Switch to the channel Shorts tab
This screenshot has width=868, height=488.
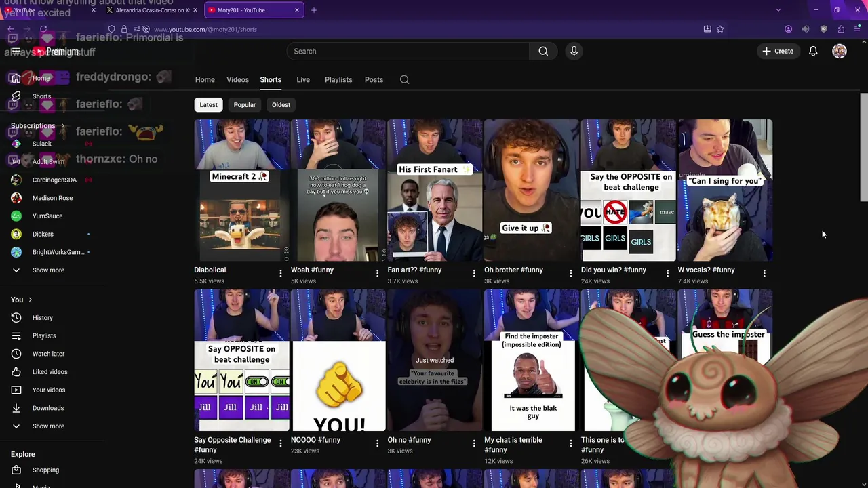click(x=271, y=80)
